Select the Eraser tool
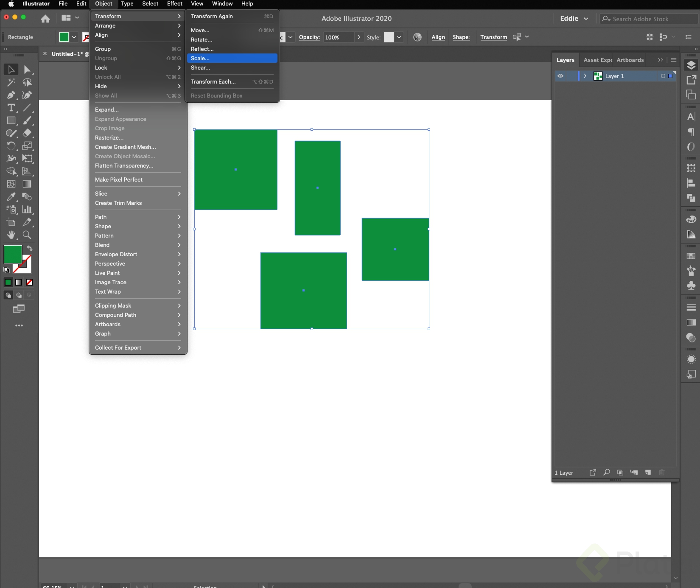Image resolution: width=700 pixels, height=588 pixels. pyautogui.click(x=27, y=133)
